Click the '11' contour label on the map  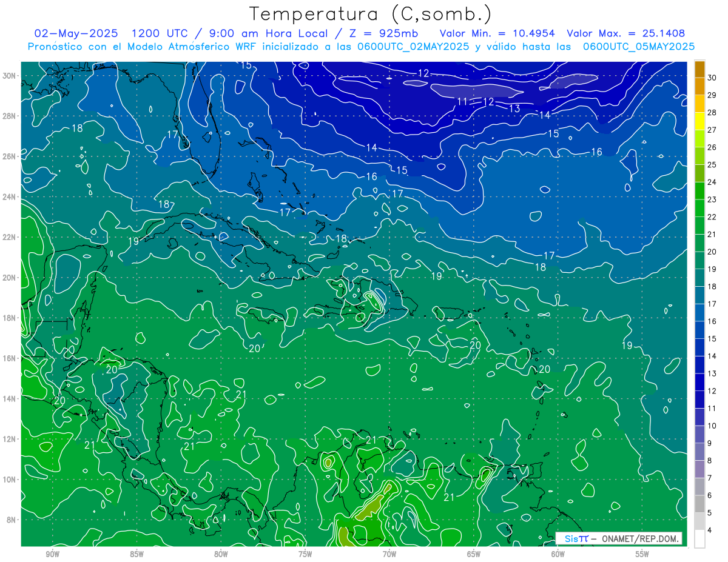pos(462,102)
